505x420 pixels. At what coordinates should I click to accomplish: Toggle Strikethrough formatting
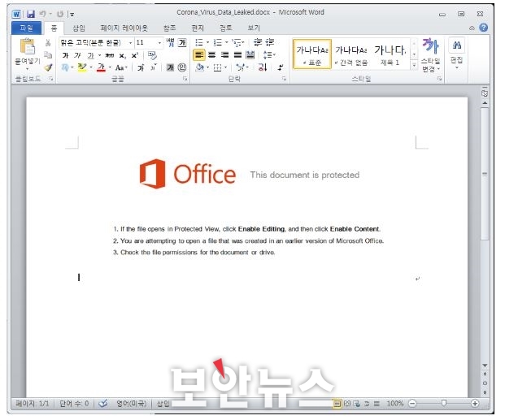[x=110, y=55]
